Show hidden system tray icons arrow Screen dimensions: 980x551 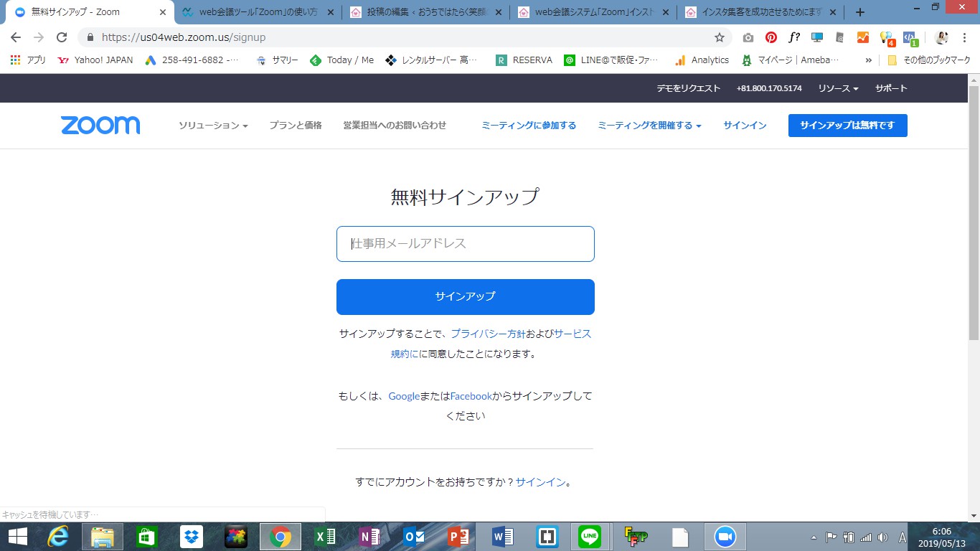pos(813,537)
